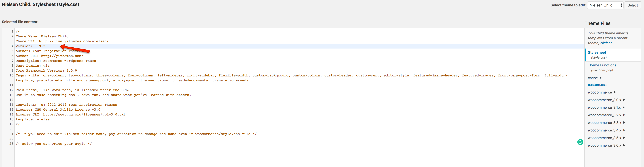644x167 pixels.
Task: Expand woocommerce_3.2.x folder arrow
Action: coord(624,115)
